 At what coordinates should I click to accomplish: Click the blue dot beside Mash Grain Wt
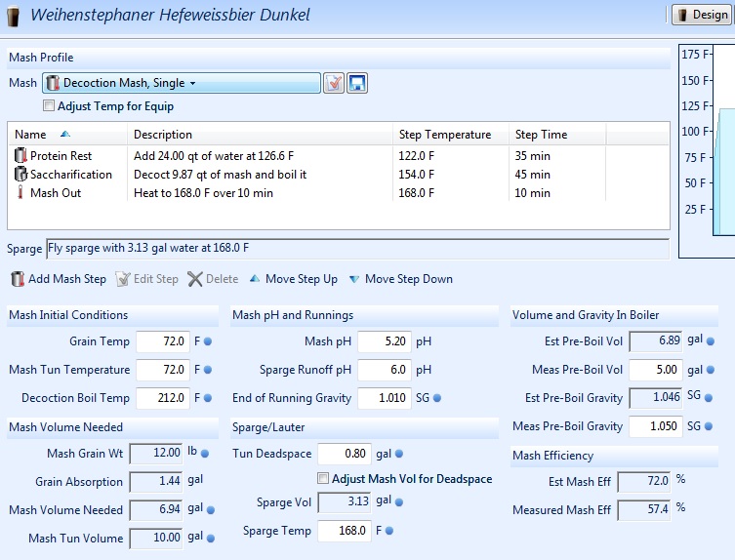coord(205,453)
